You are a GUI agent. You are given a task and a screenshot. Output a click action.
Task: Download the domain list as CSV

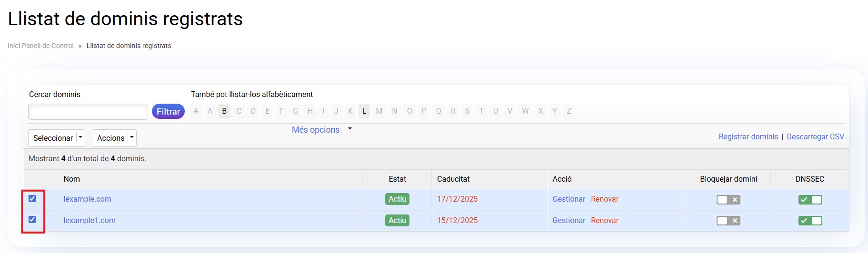click(815, 137)
